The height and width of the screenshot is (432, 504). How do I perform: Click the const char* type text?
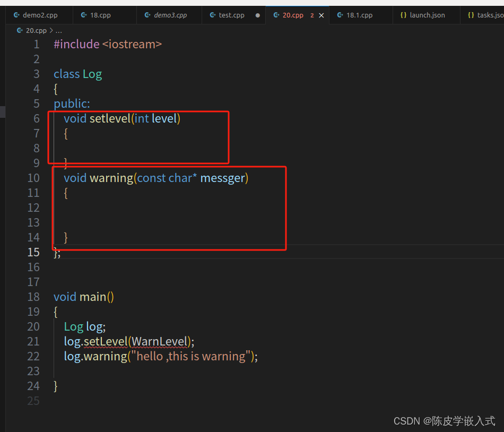[x=167, y=178]
